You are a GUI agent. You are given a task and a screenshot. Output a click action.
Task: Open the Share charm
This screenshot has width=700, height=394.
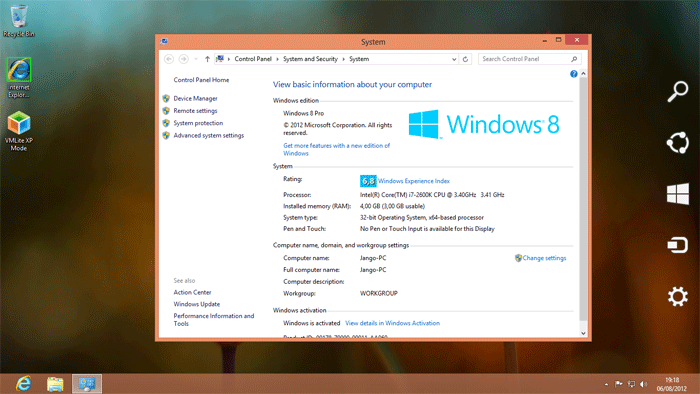677,143
